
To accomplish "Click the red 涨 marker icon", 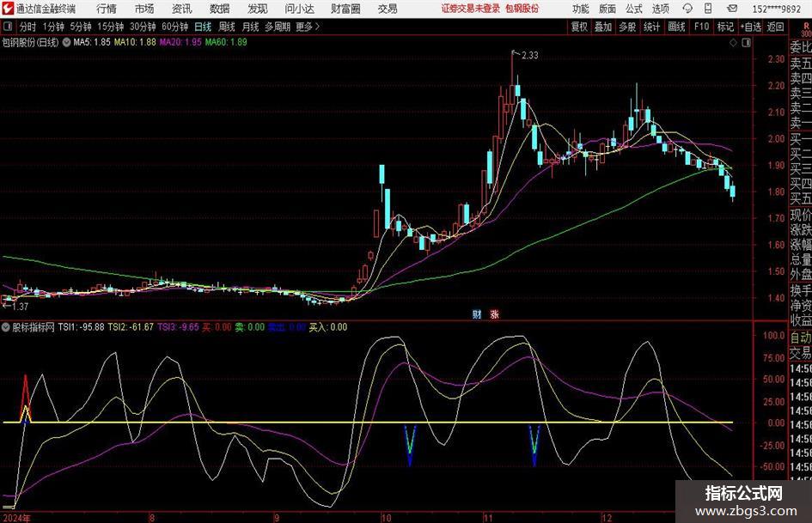I will (494, 313).
